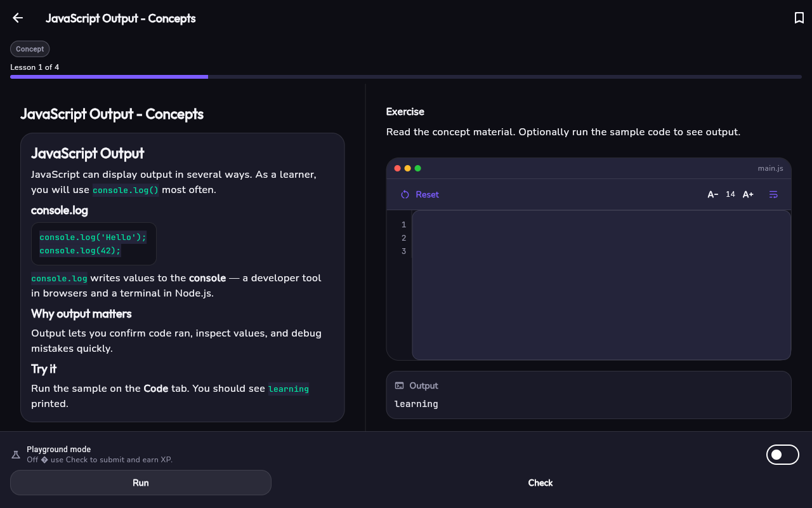This screenshot has height=508, width=812.
Task: Increase editor font size with A+
Action: click(x=748, y=194)
